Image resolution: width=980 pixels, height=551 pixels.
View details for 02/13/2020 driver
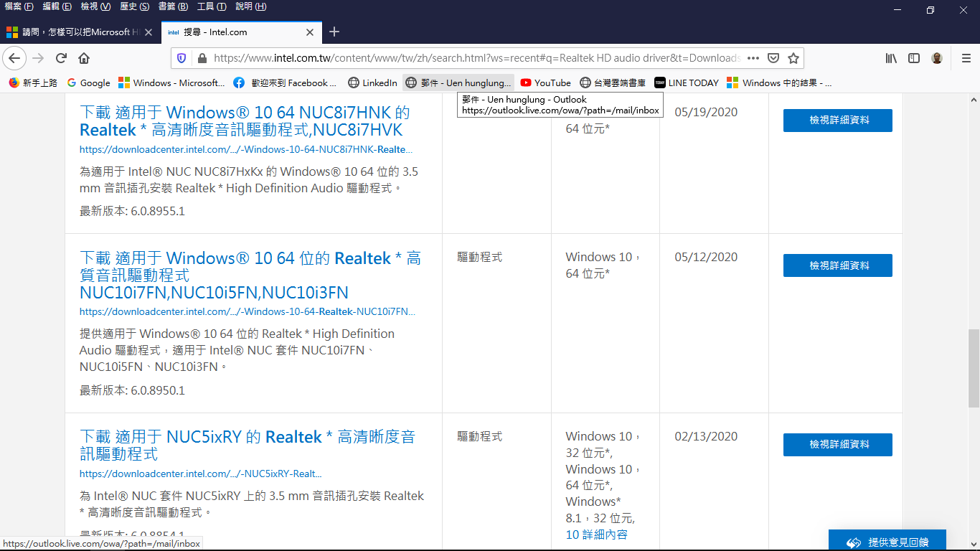click(x=837, y=445)
